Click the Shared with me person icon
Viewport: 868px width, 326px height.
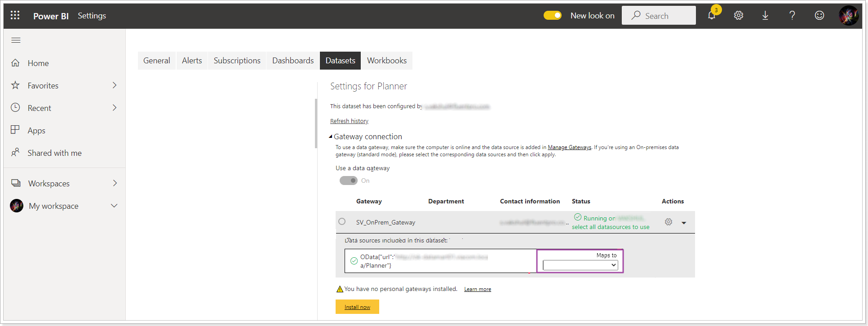(15, 152)
